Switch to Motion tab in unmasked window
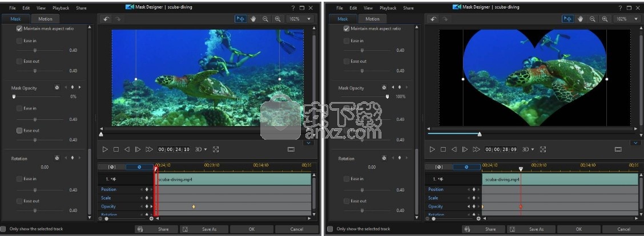This screenshot has height=236, width=644. tap(45, 19)
